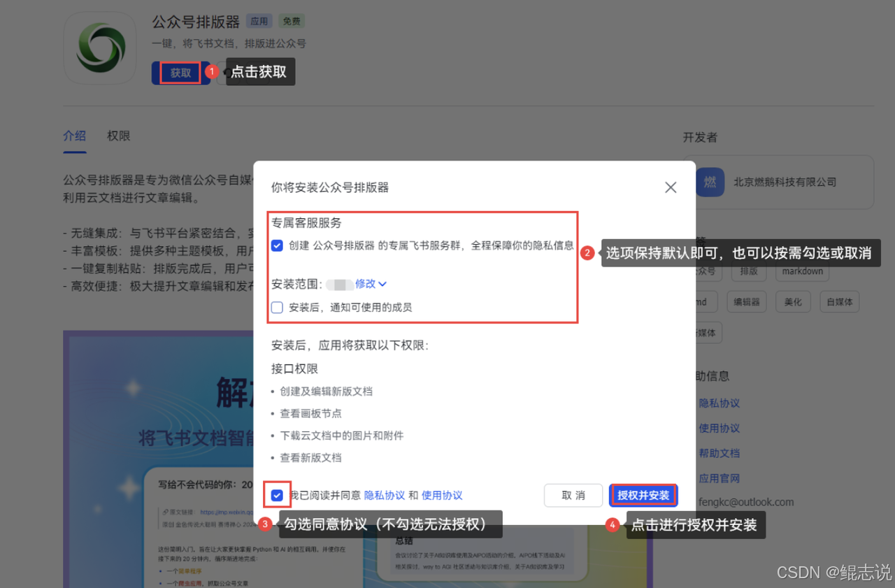Click the 自媒体 tag
895x588 pixels.
pos(839,302)
